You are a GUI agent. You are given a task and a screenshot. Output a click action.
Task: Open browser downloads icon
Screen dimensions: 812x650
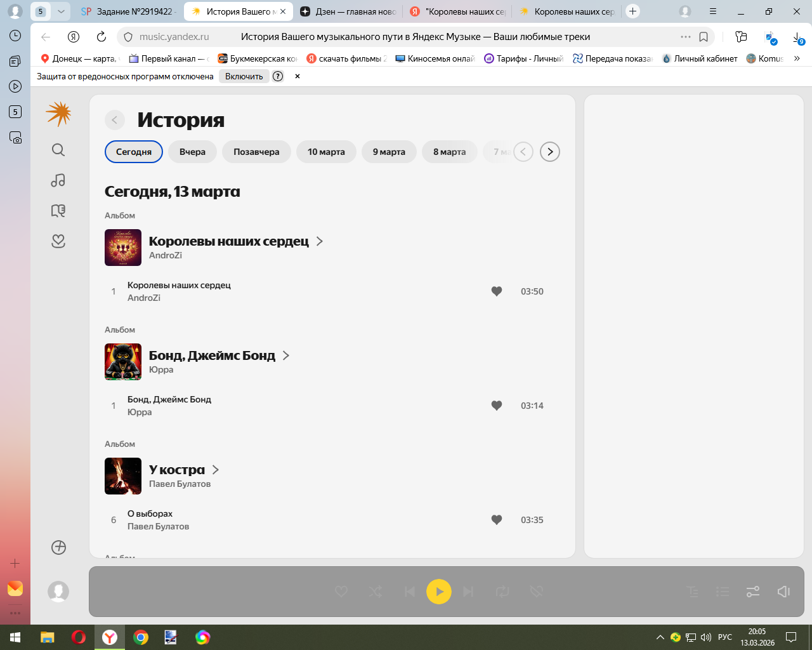pos(798,38)
